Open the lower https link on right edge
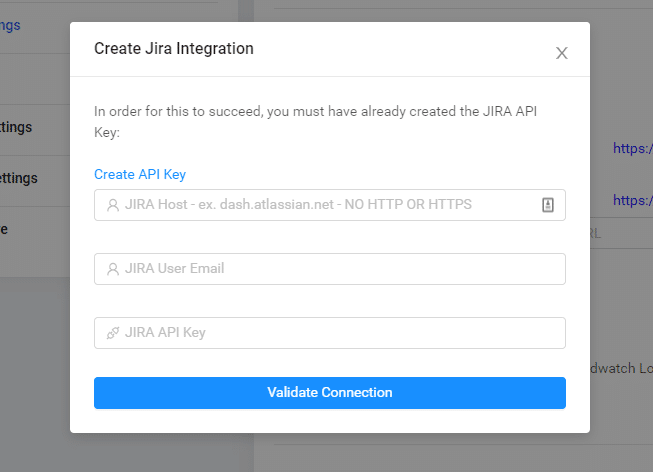 [633, 200]
